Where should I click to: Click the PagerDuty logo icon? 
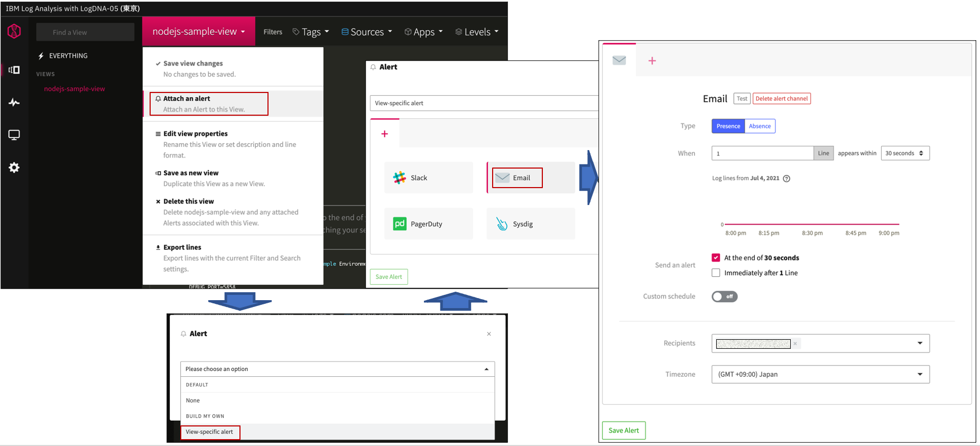point(400,224)
